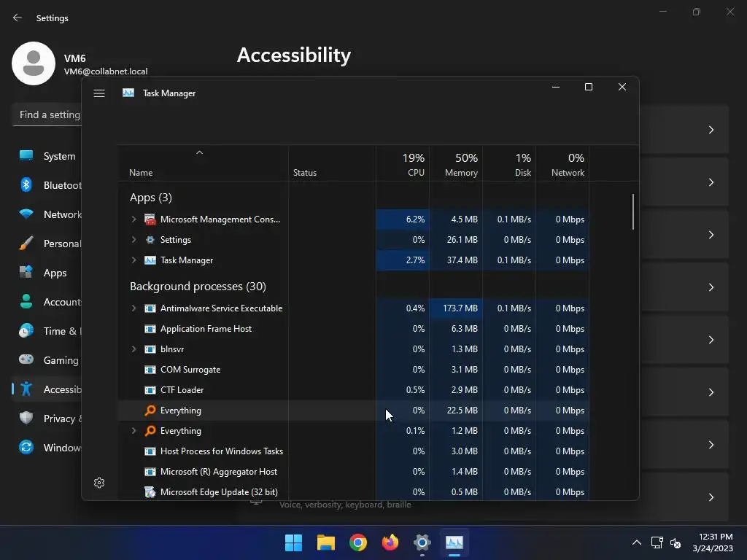Select the CTF Loader process row
Viewport: 747px width, 560px height.
click(354, 390)
